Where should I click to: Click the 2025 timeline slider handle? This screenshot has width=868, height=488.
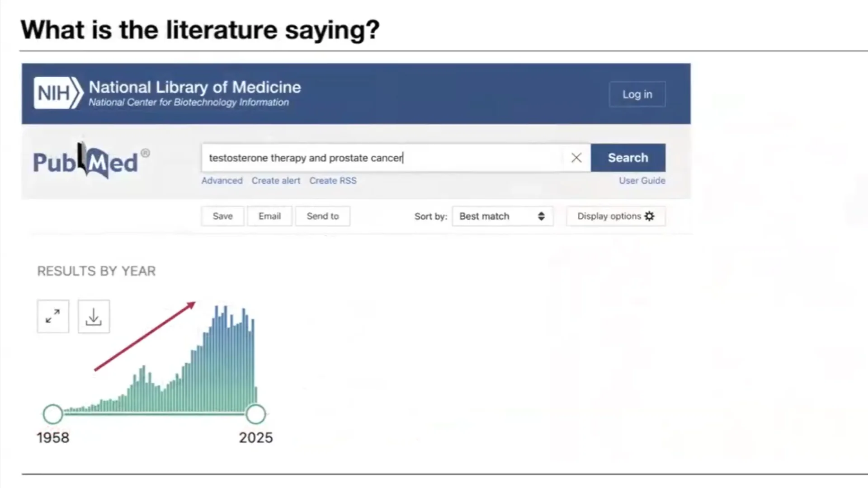255,414
